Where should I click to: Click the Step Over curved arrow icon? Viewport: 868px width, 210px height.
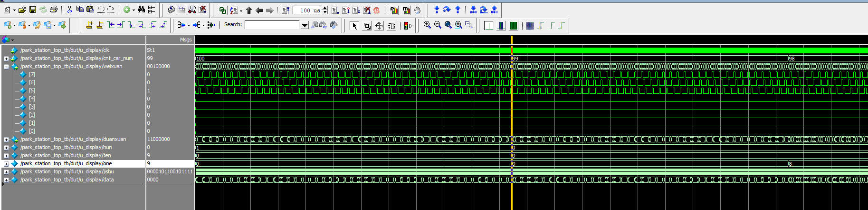point(447,10)
